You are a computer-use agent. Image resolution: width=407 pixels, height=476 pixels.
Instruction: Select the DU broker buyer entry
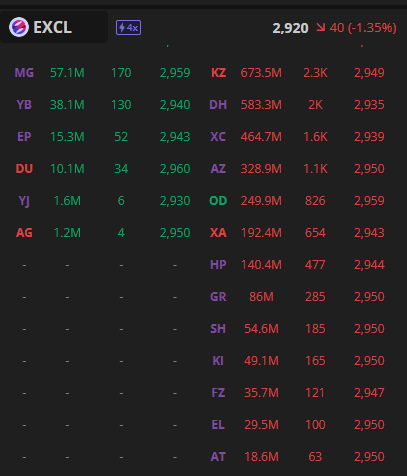coord(24,169)
